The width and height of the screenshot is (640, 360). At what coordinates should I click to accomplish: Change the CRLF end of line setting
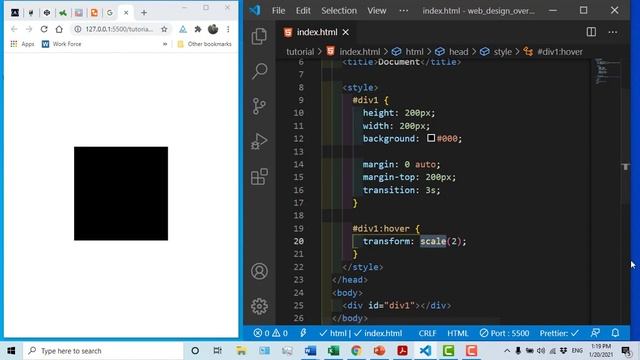tap(427, 333)
